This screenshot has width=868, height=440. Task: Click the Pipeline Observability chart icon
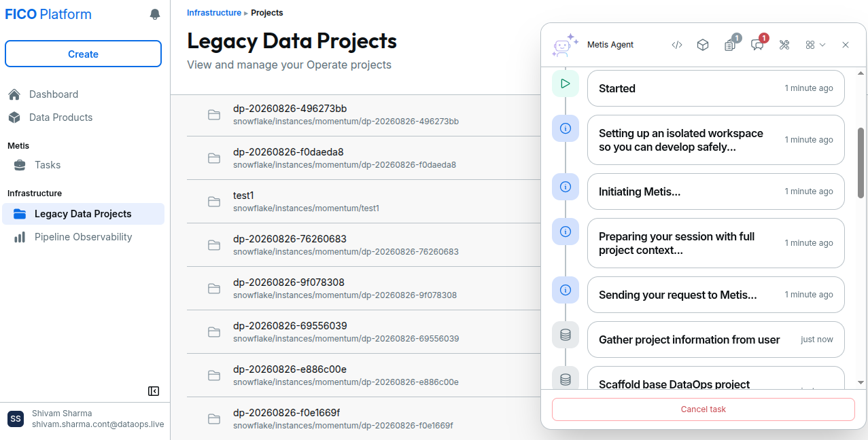click(x=20, y=237)
